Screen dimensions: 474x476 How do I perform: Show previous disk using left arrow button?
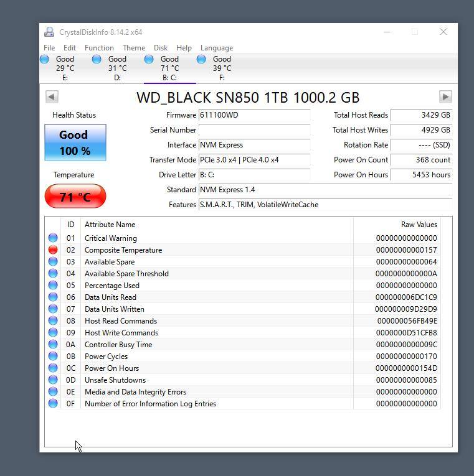(52, 97)
